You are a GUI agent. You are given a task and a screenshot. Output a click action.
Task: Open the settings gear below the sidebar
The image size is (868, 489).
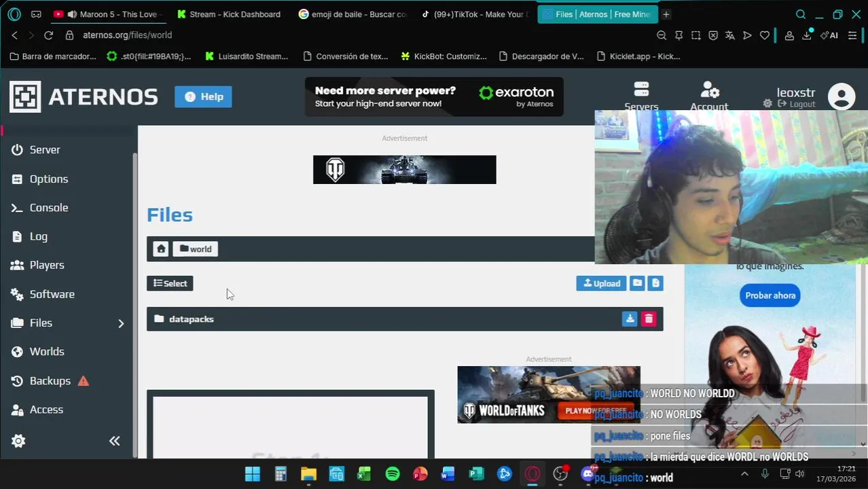pos(18,441)
